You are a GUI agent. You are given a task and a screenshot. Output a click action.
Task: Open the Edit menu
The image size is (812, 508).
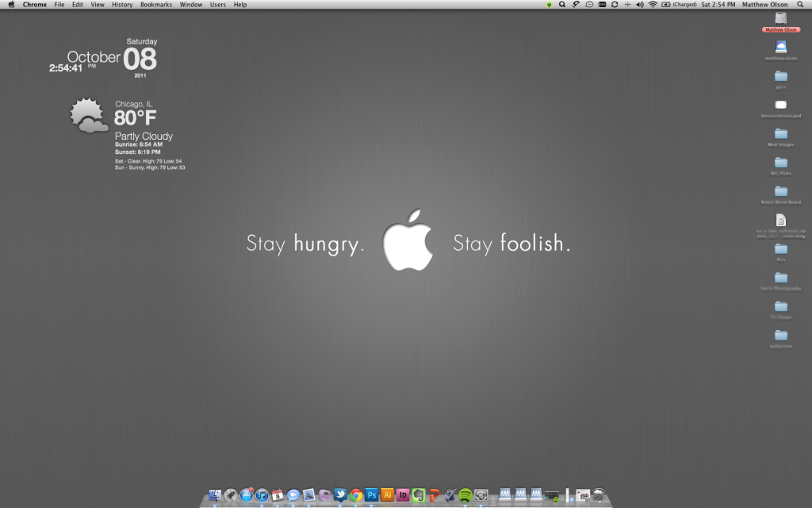point(78,4)
